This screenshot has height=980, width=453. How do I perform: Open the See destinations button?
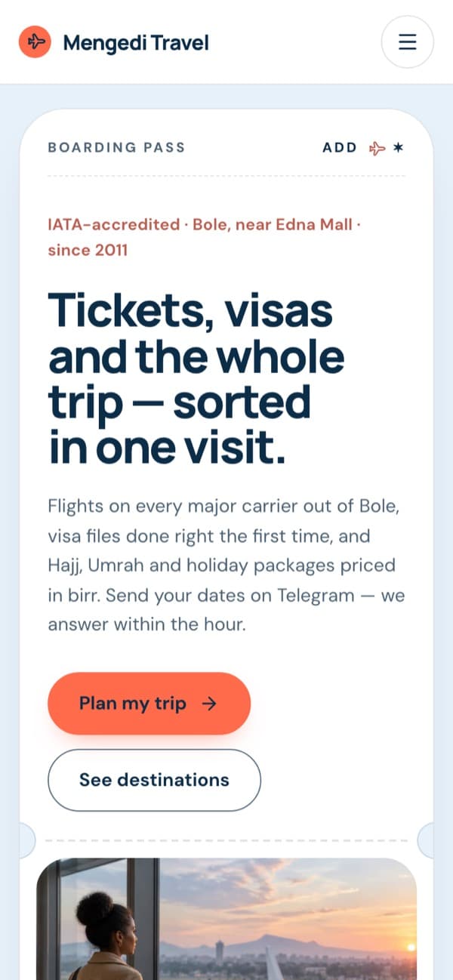[154, 780]
